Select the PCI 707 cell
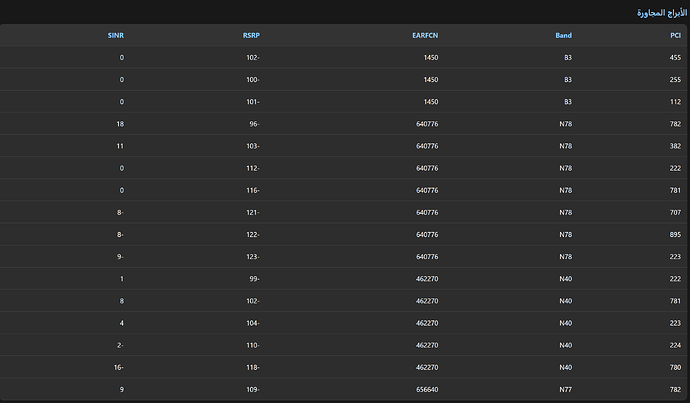Viewport: 690px width, 403px height. (x=675, y=212)
